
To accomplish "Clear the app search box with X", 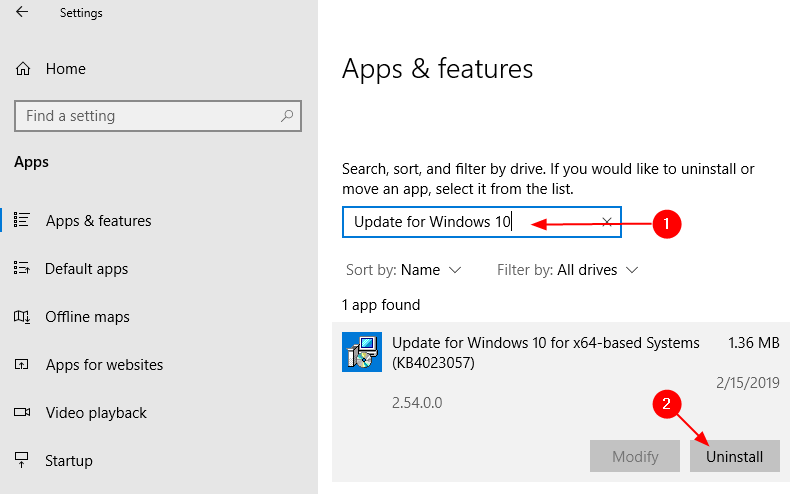I will click(606, 222).
